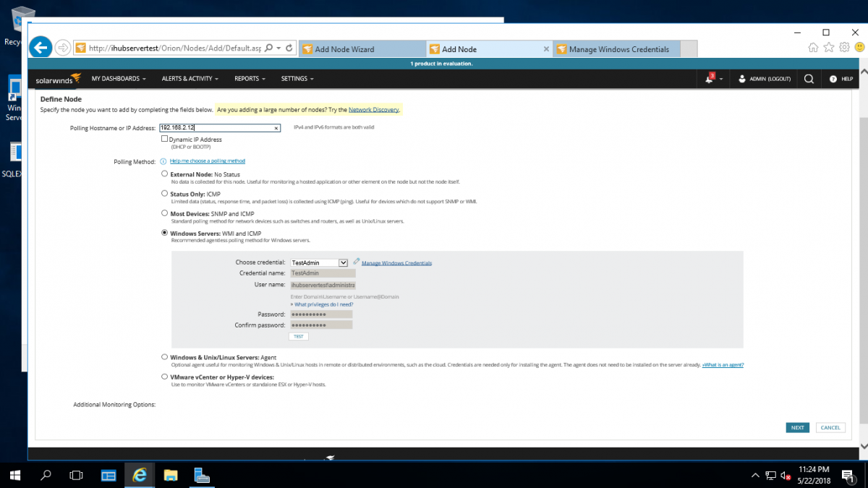Click the search magnifier in the Orion bar
This screenshot has height=488, width=868.
(x=809, y=79)
